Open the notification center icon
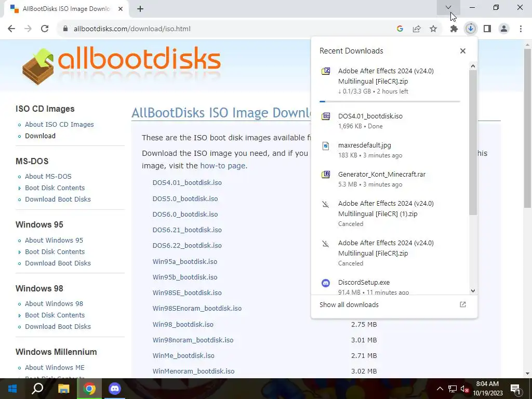 (515, 389)
